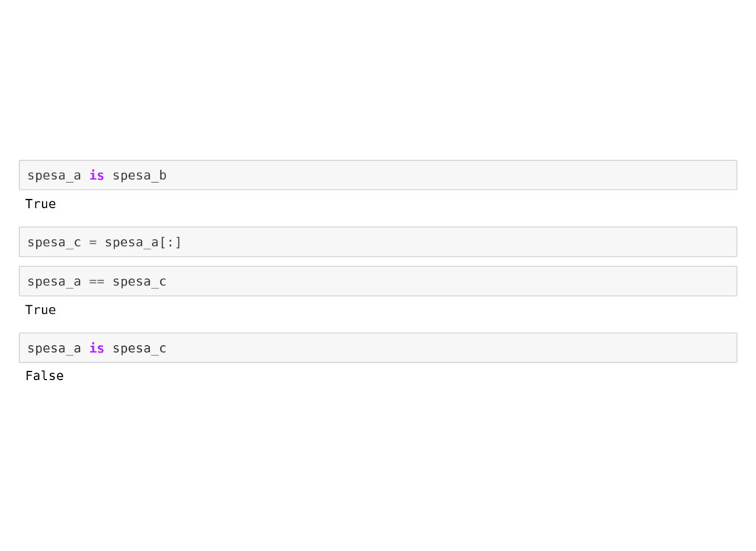756x551 pixels.
Task: Click 'spesa_a' at start of first cell
Action: pos(54,176)
